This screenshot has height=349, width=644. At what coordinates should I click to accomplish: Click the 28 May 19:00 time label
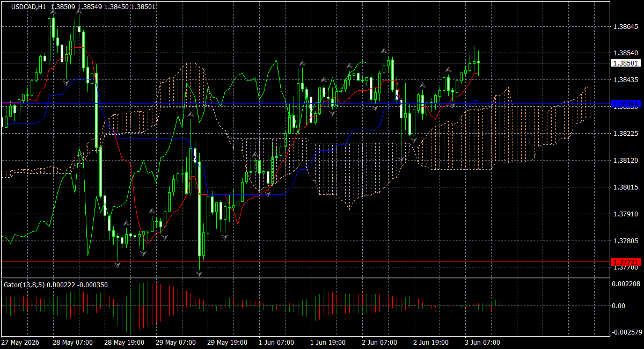click(x=125, y=343)
